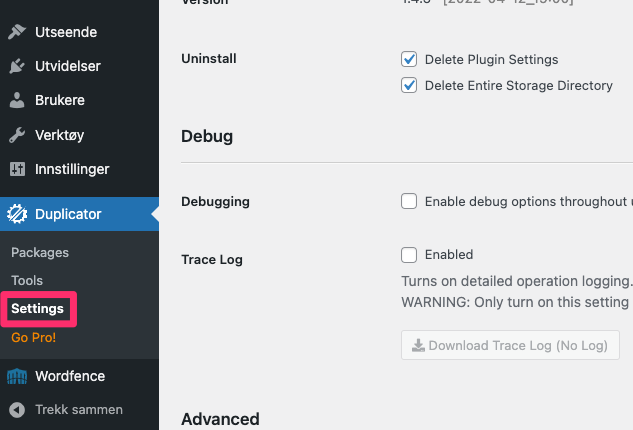Click the Delete Entire Storage Directory label
The width and height of the screenshot is (633, 430).
[x=519, y=86]
